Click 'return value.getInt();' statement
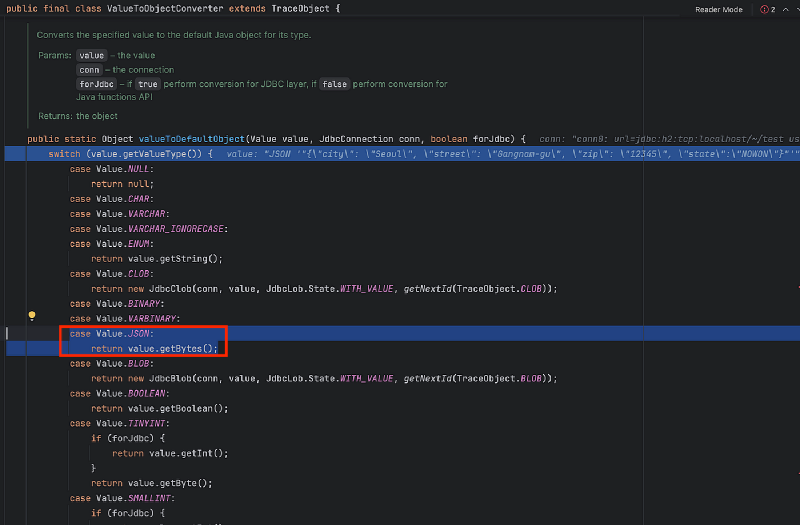Screen dimensions: 800x525 [x=170, y=453]
